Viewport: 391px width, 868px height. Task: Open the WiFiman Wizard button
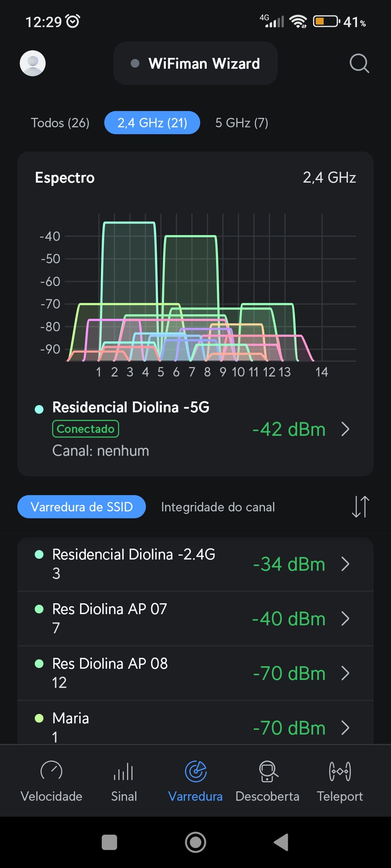pyautogui.click(x=195, y=64)
